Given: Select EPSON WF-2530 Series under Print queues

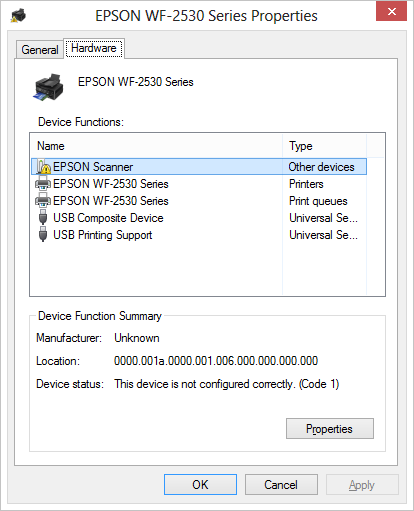Looking at the screenshot, I should [x=199, y=201].
